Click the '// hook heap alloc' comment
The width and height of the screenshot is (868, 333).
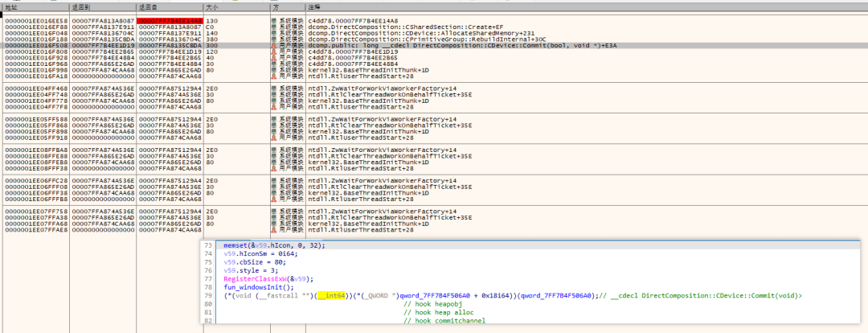(438, 312)
